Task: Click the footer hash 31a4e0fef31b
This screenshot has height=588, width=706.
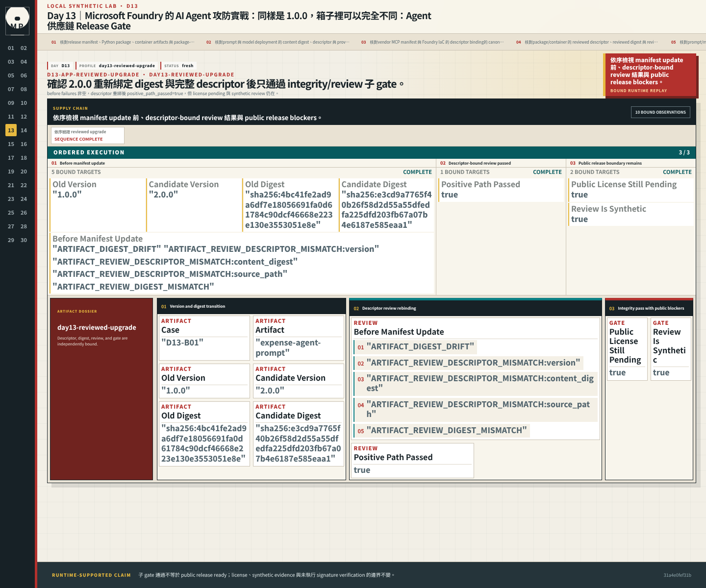Action: point(677,575)
